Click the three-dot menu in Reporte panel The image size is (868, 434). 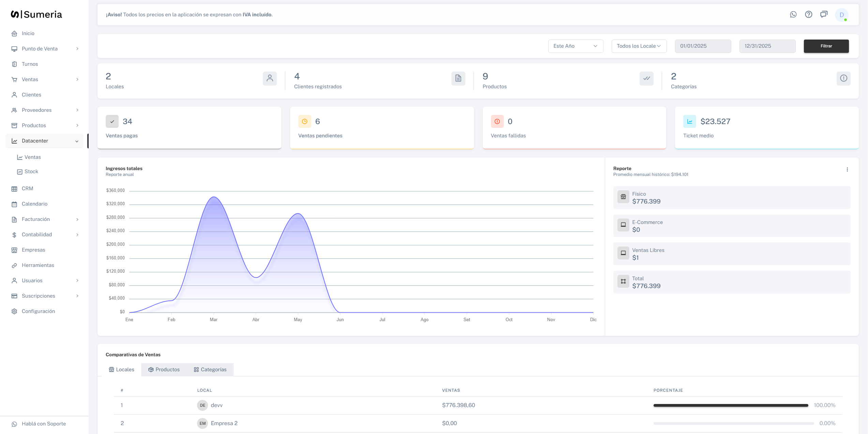click(847, 169)
